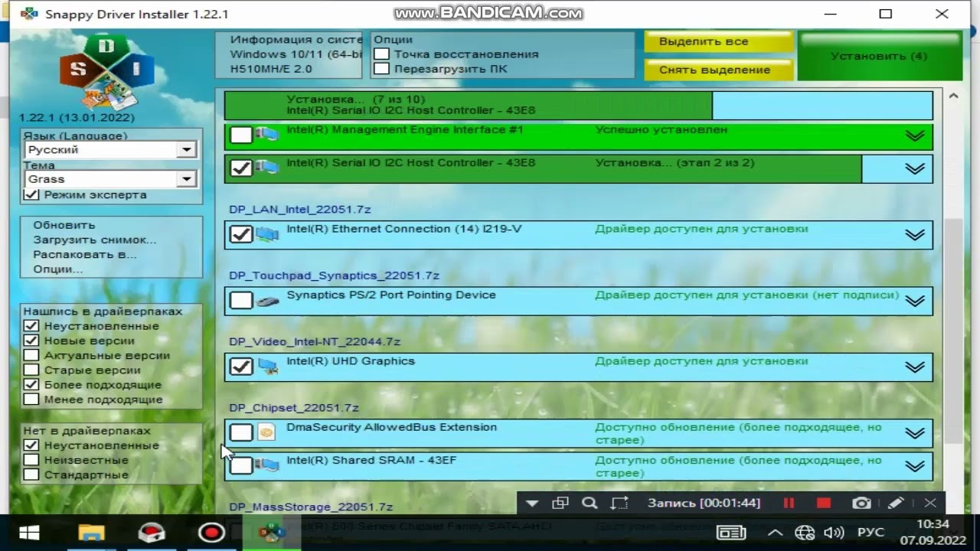Click installation progress bar 'Установка... (7 из 10)'
The height and width of the screenshot is (551, 980).
579,105
